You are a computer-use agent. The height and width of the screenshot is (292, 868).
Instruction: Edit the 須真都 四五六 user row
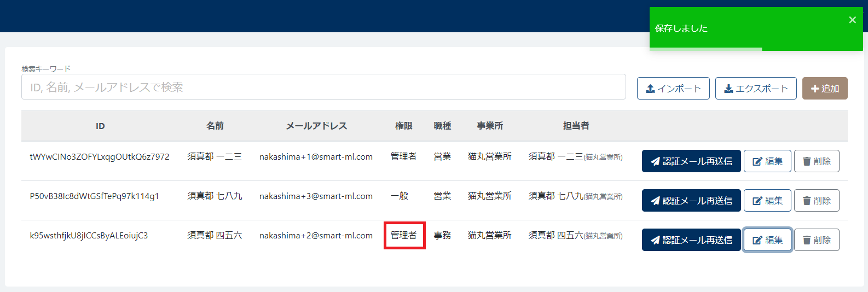point(767,240)
